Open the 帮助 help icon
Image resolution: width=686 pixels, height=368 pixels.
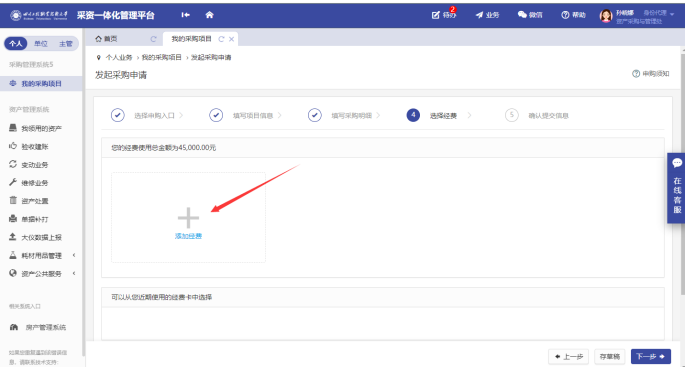[x=565, y=15]
